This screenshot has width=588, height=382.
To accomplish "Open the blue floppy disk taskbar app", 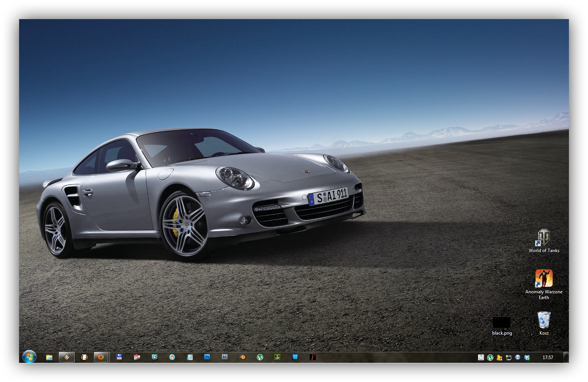I will tap(119, 357).
